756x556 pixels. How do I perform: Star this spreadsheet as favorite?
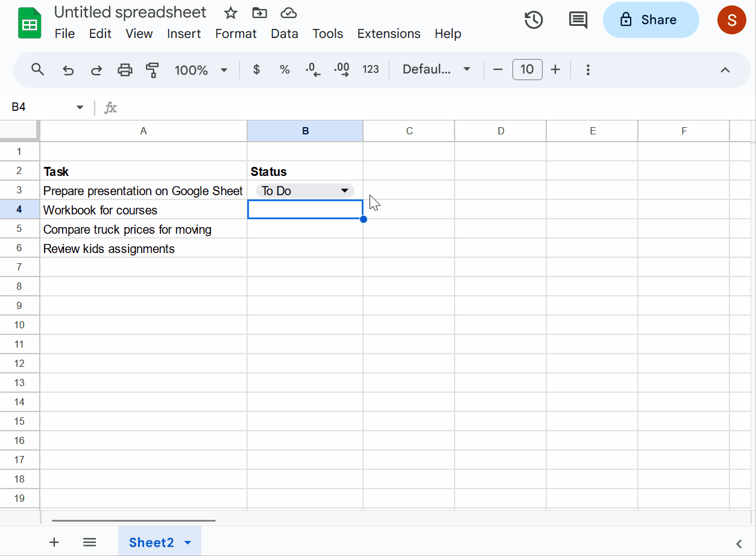tap(230, 12)
